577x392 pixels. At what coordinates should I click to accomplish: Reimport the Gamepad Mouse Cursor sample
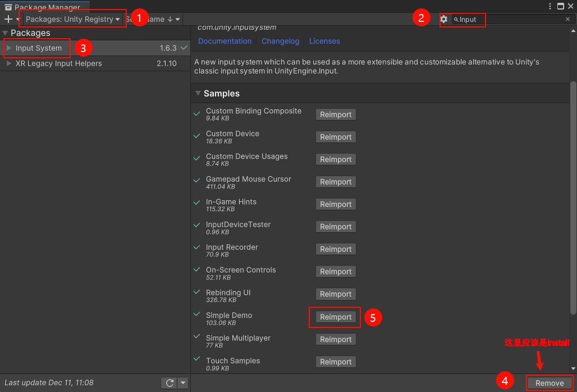336,182
